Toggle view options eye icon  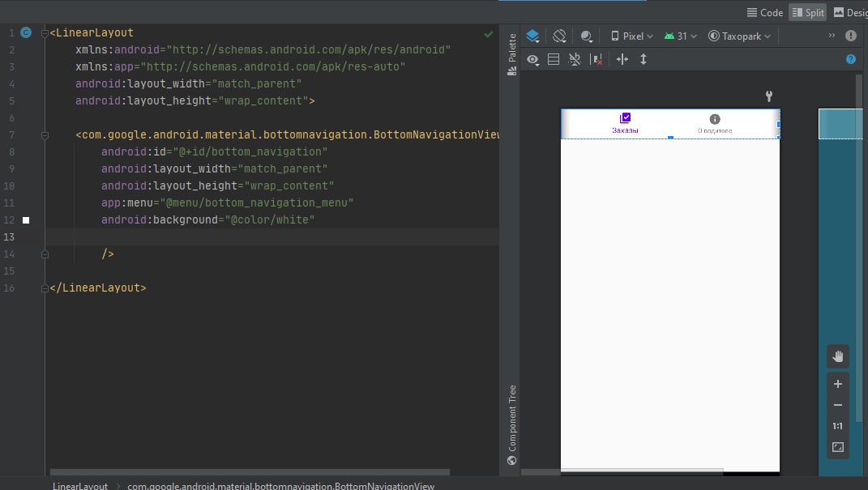coord(532,59)
